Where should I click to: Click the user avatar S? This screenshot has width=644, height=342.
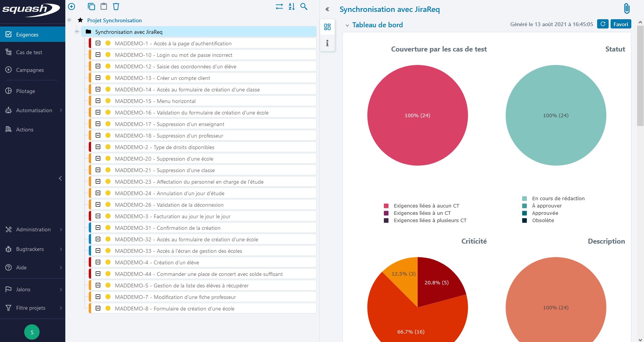pos(32,332)
